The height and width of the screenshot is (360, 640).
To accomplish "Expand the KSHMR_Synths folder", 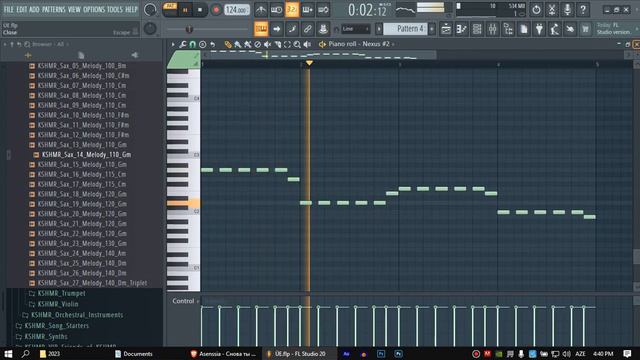I will coord(46,337).
